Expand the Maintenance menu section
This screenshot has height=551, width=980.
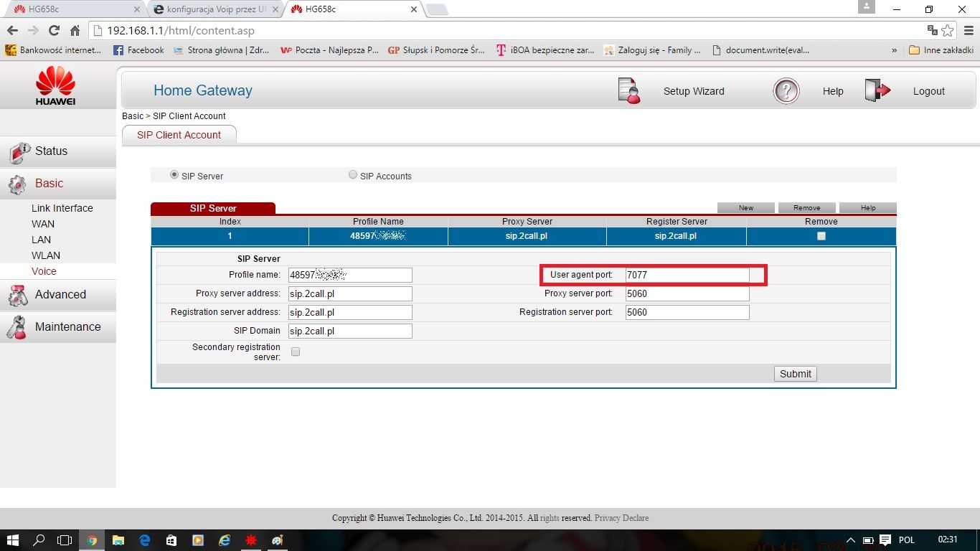67,327
